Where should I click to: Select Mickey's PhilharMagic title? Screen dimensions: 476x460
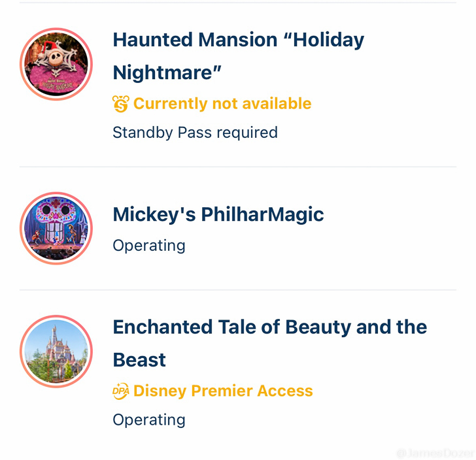click(218, 214)
